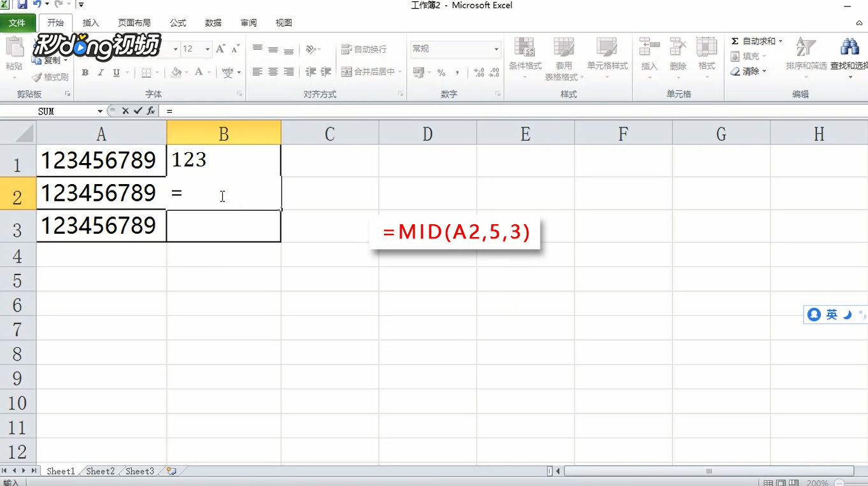Image resolution: width=868 pixels, height=486 pixels.
Task: Click the Merge and Center (合并后居中) icon
Action: coord(347,71)
